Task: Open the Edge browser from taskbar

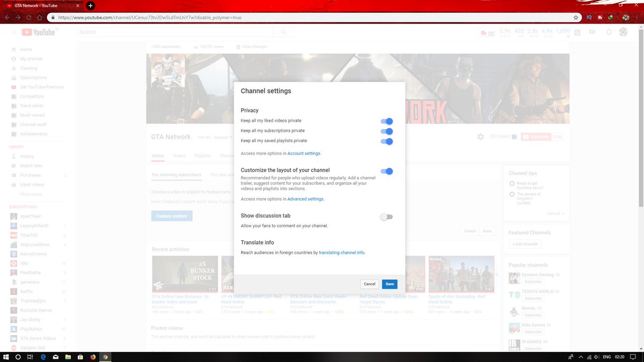Action: 43,357
